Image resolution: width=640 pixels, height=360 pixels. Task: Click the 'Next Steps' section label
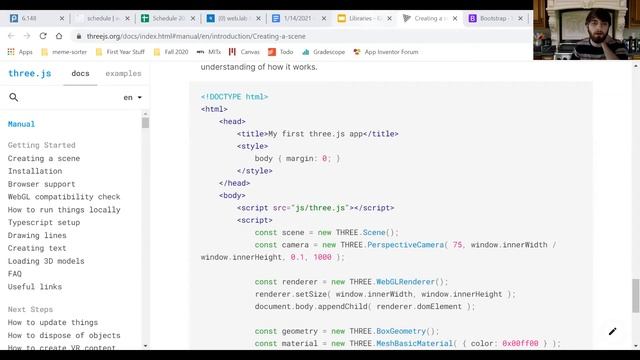coord(30,310)
